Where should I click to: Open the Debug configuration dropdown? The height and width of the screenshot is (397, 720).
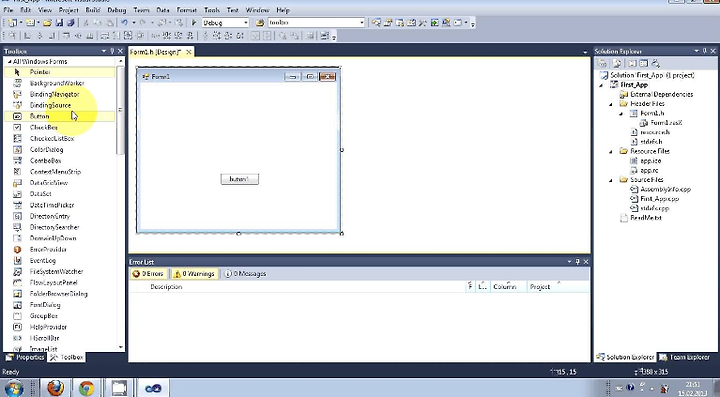246,22
